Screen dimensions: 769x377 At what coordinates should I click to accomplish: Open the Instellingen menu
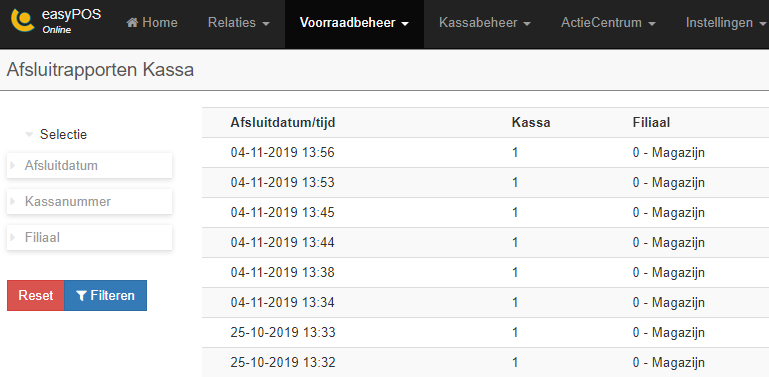[725, 23]
